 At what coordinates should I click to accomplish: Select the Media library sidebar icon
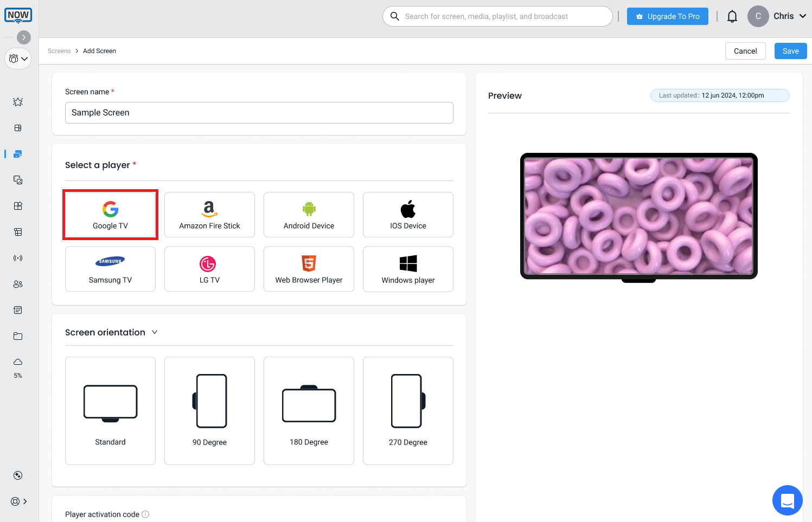[x=18, y=180]
